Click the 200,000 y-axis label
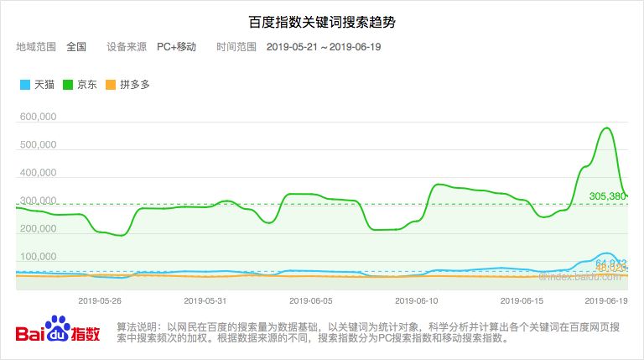 pos(39,228)
